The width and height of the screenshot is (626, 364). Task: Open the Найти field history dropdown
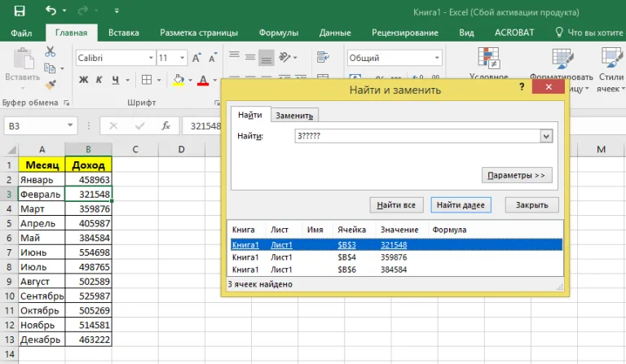click(546, 136)
